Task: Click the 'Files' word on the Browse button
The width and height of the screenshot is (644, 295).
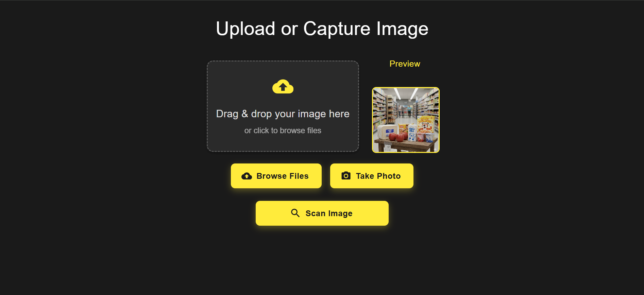Action: point(299,176)
